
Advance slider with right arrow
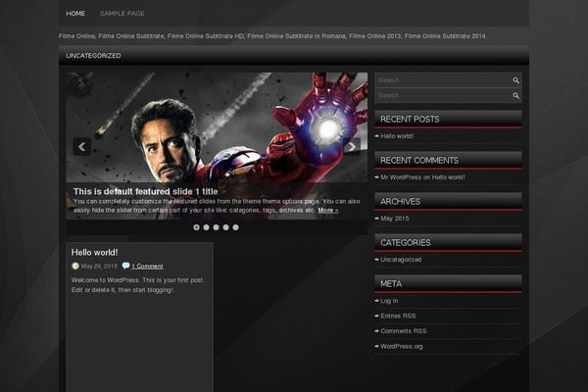pos(352,147)
